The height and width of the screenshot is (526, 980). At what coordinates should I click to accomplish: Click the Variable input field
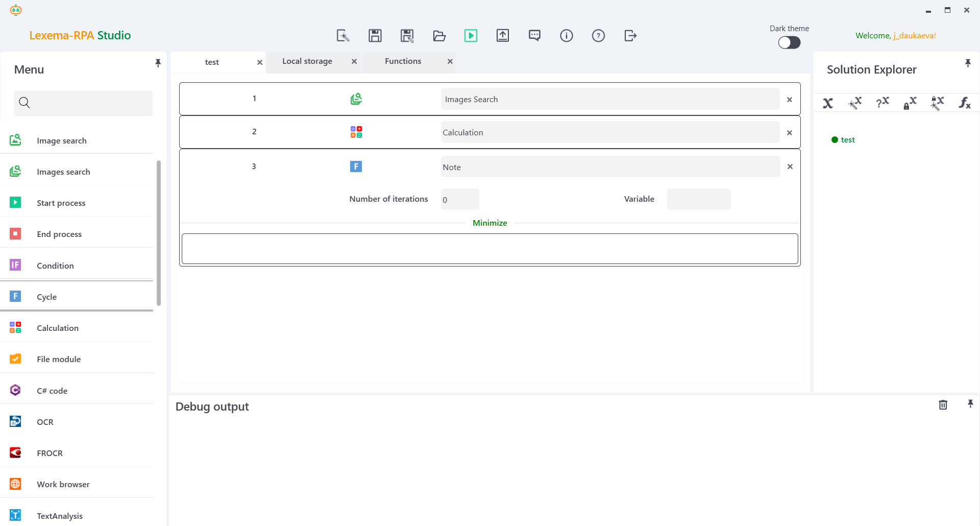click(699, 199)
